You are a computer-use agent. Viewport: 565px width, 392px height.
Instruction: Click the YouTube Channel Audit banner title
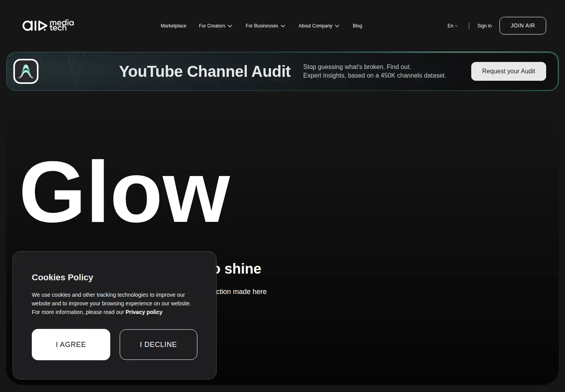point(205,71)
